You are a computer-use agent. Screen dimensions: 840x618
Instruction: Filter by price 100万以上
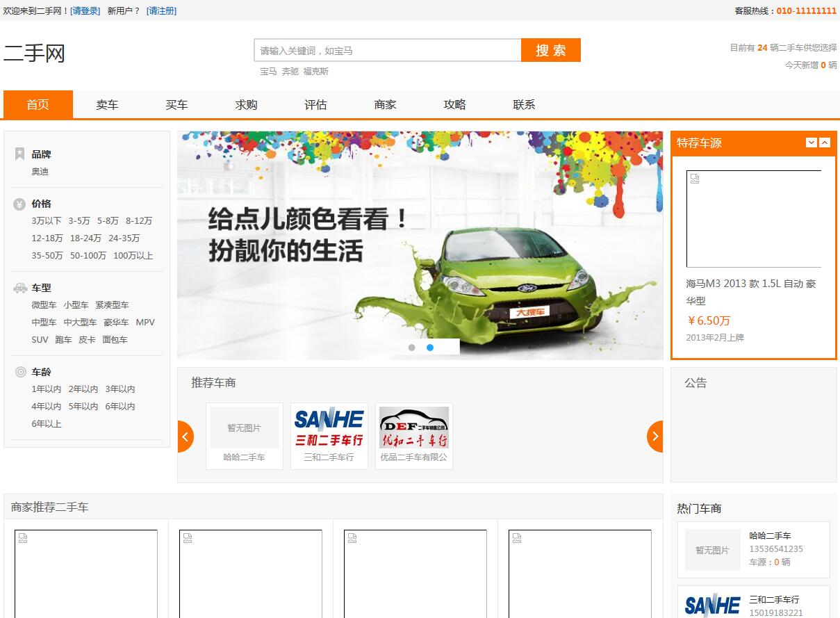(x=133, y=256)
